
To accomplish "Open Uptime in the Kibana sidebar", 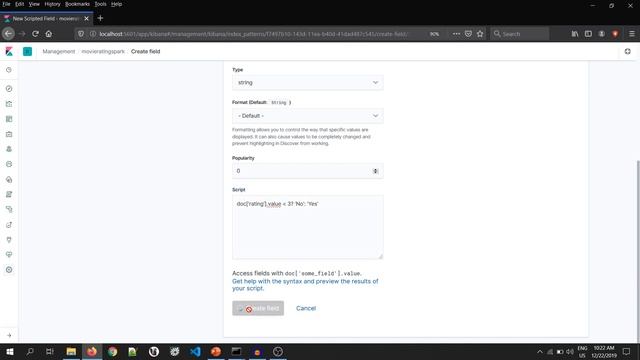I will coord(9,224).
